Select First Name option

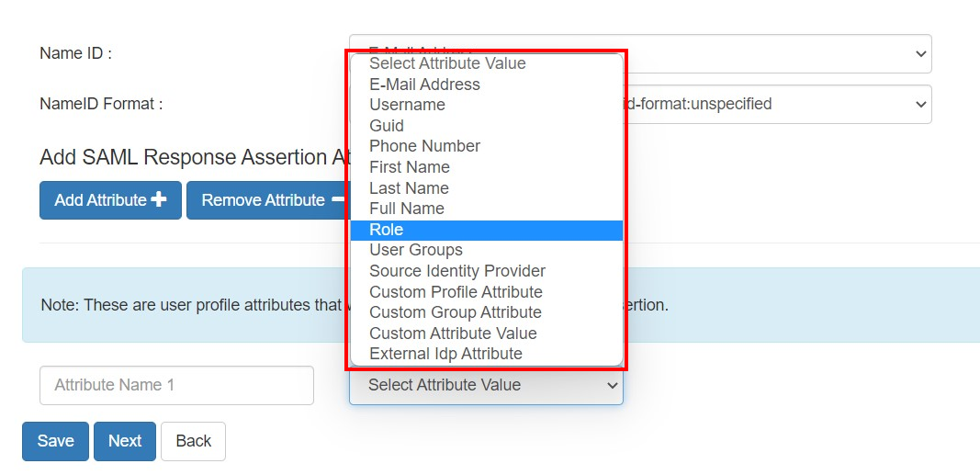[x=486, y=167]
